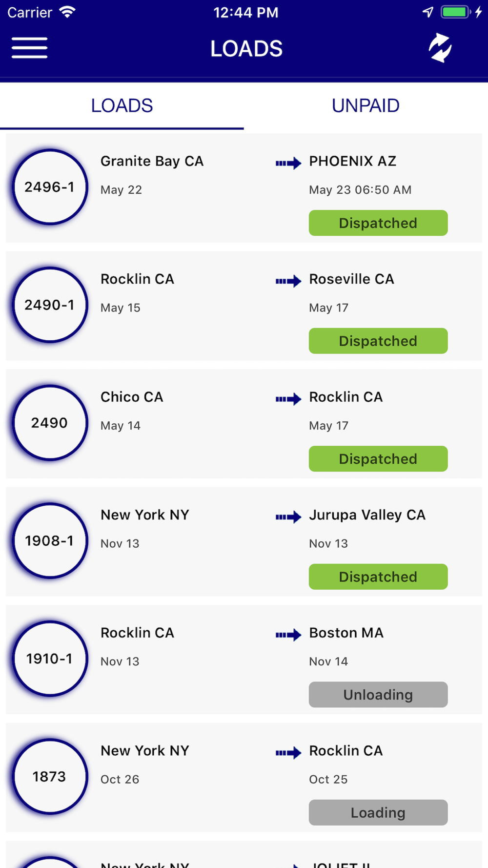Switch to the UNPAID tab
Viewport: 488px width, 868px height.
pyautogui.click(x=366, y=106)
